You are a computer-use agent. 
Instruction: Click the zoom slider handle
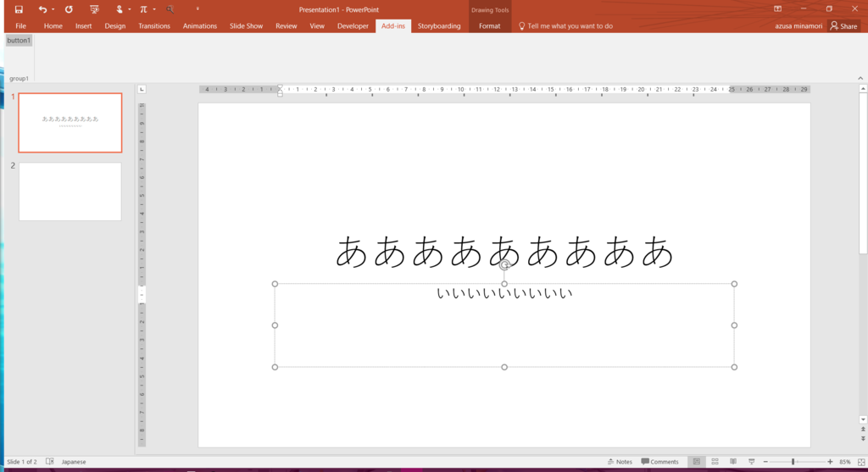pyautogui.click(x=793, y=462)
